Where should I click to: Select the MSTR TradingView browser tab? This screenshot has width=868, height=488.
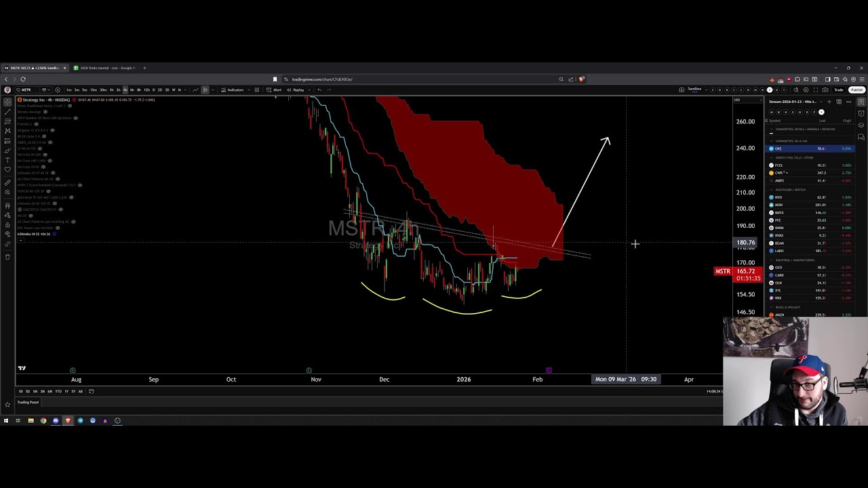tap(35, 68)
